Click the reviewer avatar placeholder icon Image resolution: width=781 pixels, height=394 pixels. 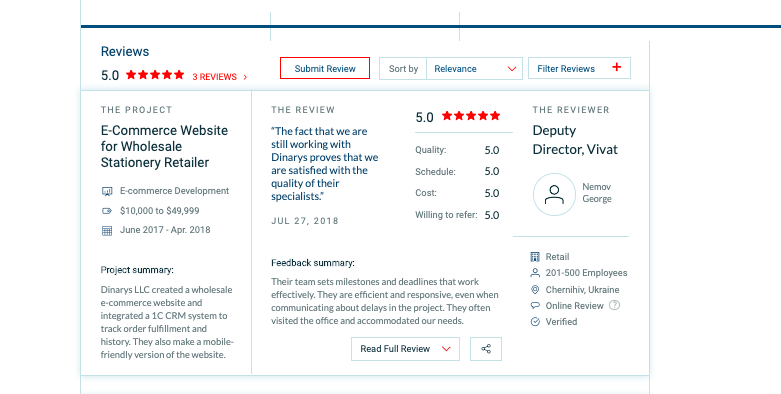pyautogui.click(x=554, y=194)
